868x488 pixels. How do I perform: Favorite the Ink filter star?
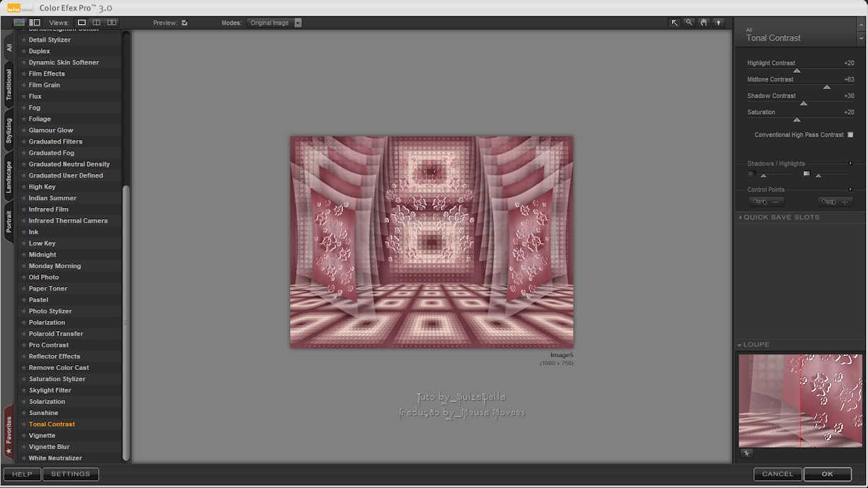click(24, 232)
